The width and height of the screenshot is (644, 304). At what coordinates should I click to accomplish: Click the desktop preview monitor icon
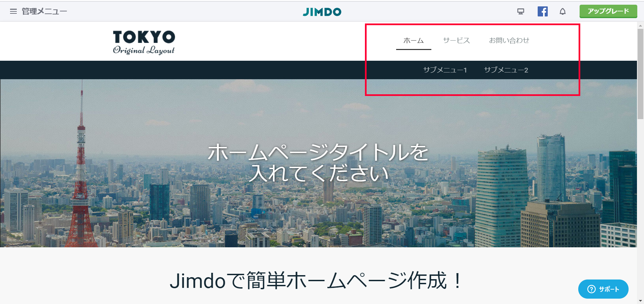pyautogui.click(x=521, y=12)
